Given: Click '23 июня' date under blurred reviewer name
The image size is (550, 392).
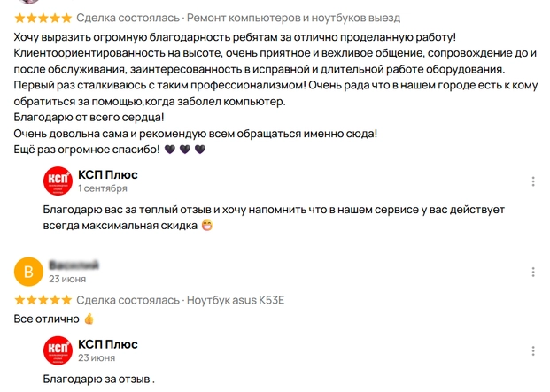Looking at the screenshot, I should [67, 279].
